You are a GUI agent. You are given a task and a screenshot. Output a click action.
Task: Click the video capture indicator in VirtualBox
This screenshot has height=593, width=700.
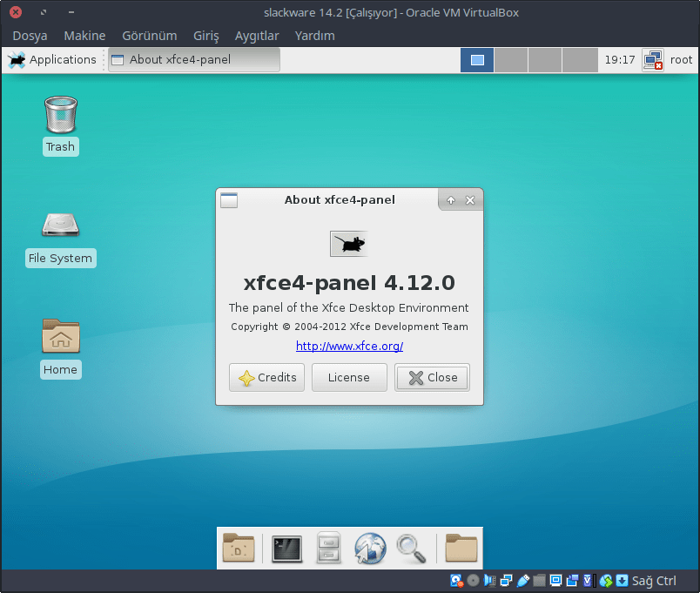pyautogui.click(x=572, y=581)
